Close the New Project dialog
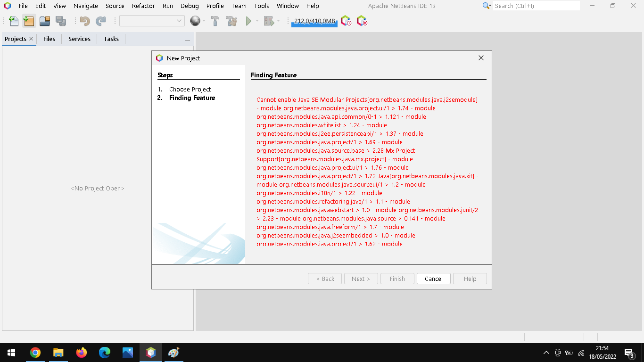Screen dimensions: 644x362 tap(481, 58)
